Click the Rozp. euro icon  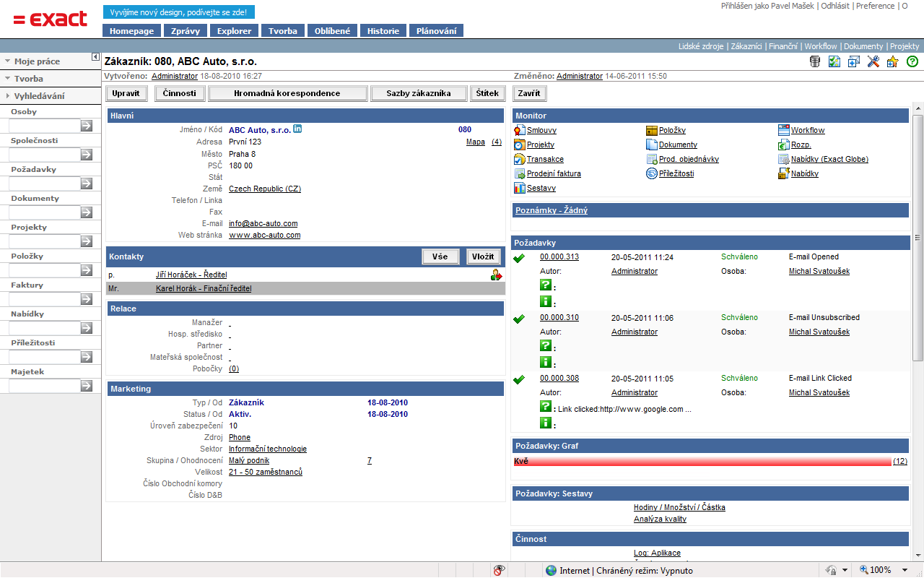784,144
